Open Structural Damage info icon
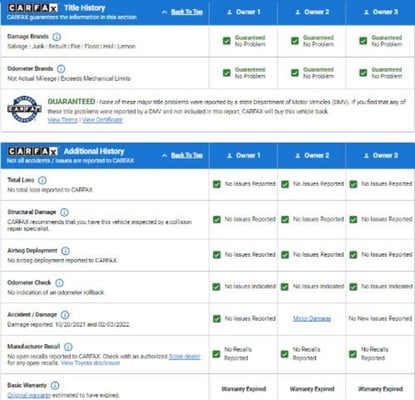This screenshot has width=415, height=400. click(65, 212)
